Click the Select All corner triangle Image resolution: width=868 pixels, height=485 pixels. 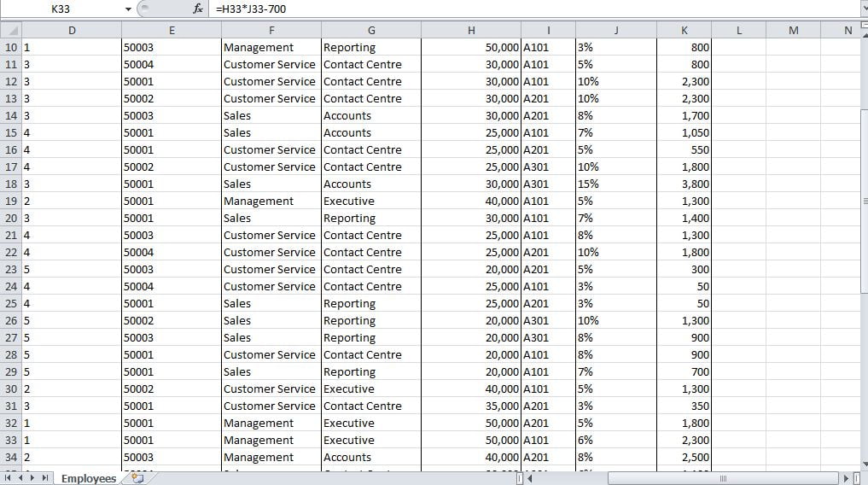(12, 31)
